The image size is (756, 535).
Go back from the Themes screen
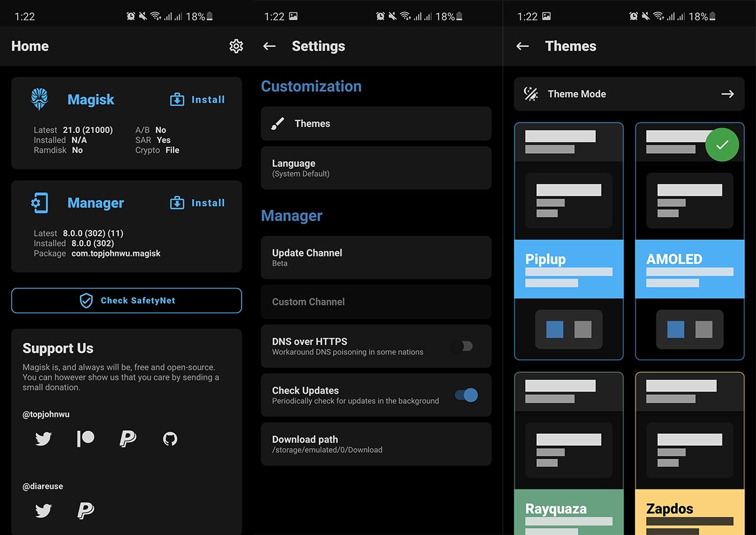pyautogui.click(x=522, y=46)
